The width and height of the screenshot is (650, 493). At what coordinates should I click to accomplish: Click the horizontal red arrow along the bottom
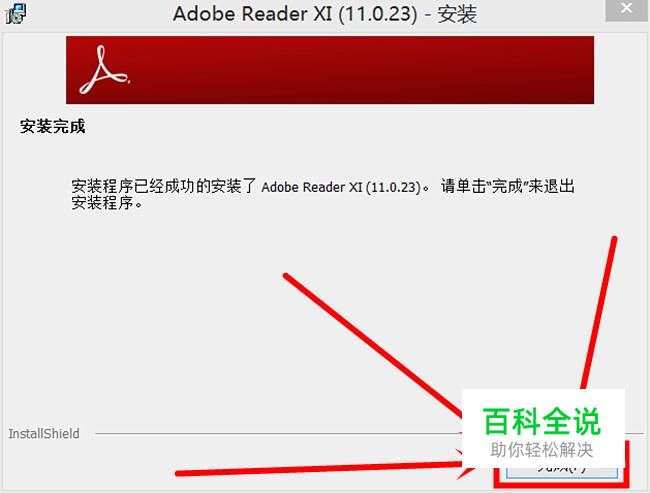(319, 469)
